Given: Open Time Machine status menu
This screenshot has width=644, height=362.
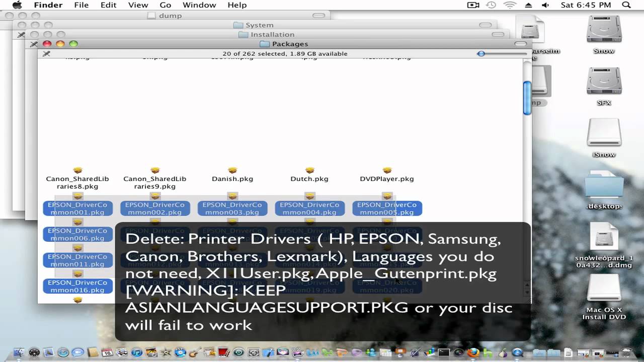Looking at the screenshot, I should click(491, 5).
